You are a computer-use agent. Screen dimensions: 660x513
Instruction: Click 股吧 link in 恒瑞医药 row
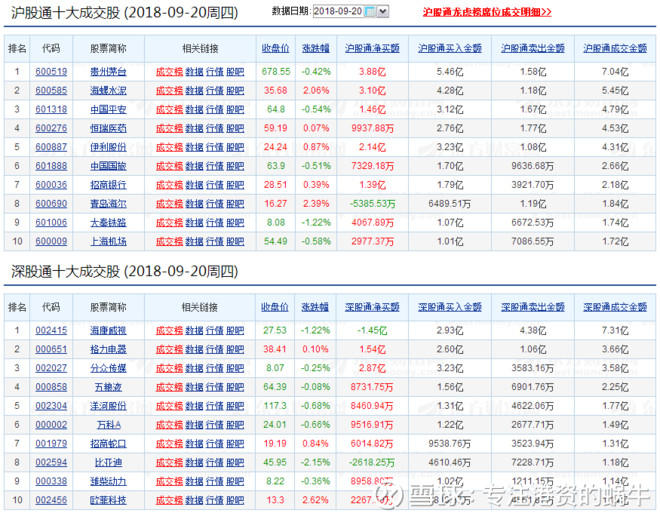[x=235, y=128]
